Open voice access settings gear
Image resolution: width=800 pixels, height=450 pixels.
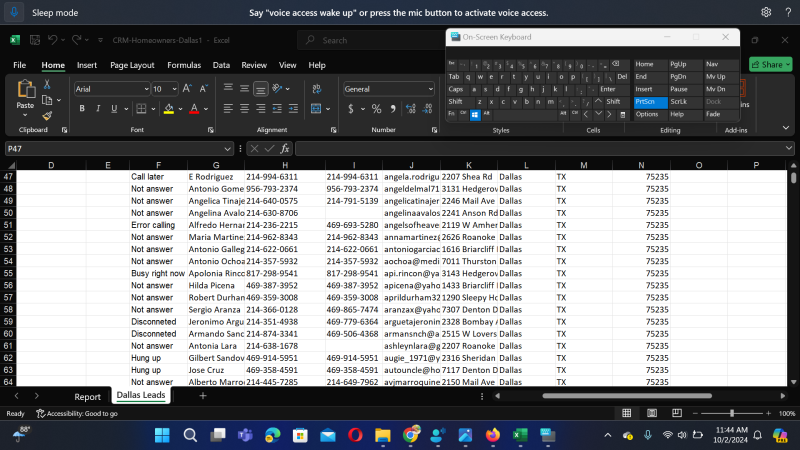(x=766, y=12)
